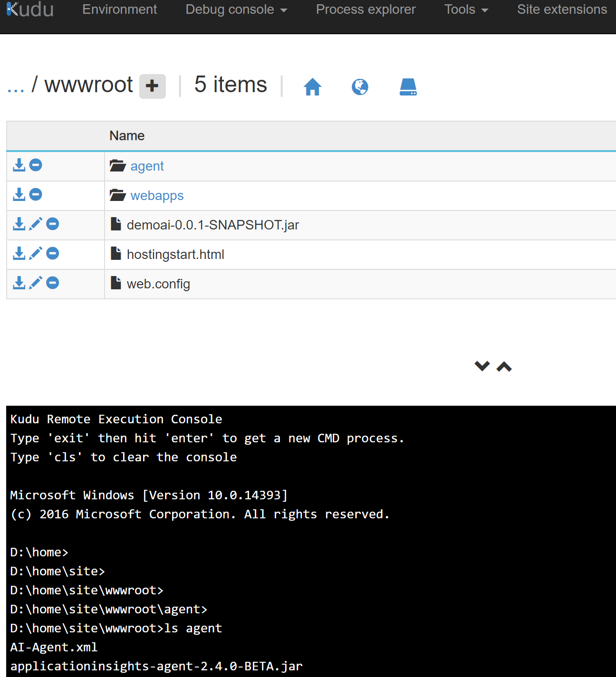Download hostingstart.html file

(x=19, y=253)
